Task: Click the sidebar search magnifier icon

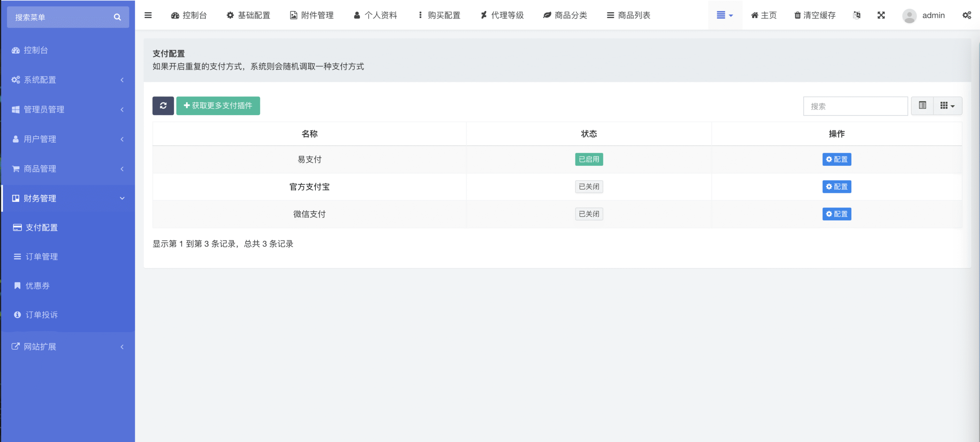Action: pos(117,17)
